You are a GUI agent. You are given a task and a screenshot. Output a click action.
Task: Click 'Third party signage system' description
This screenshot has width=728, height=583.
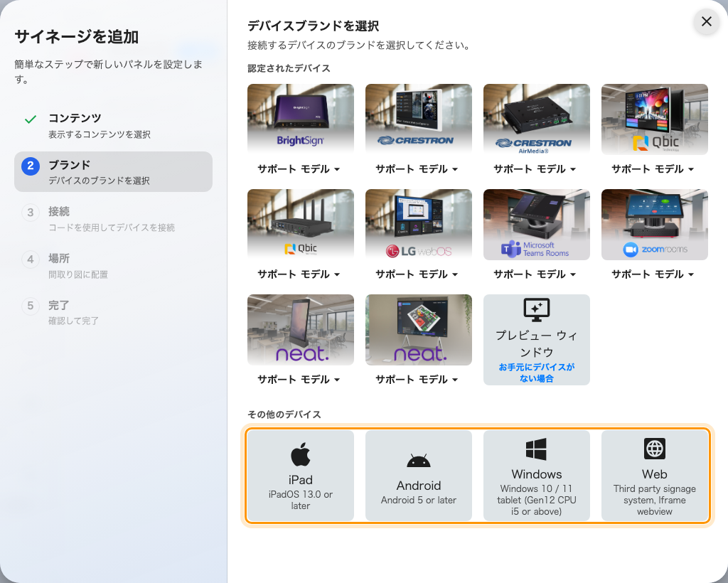point(655,500)
